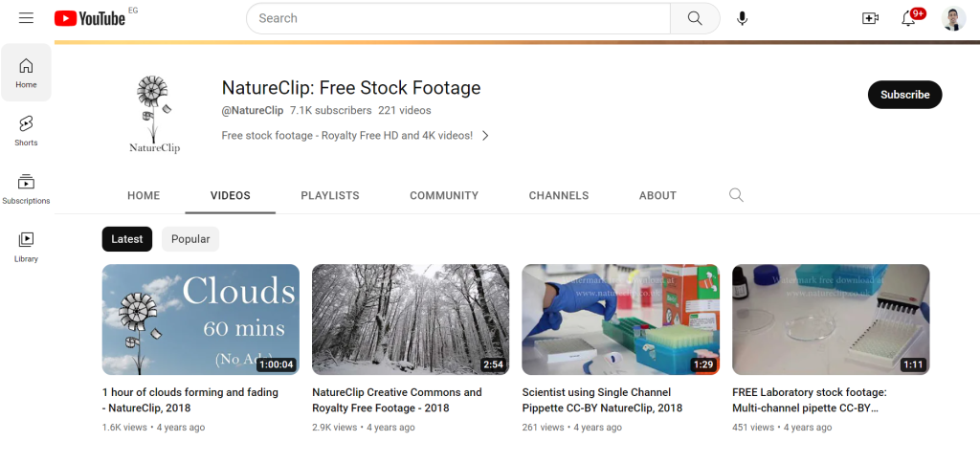This screenshot has height=463, width=980.
Task: Expand channel description chevron
Action: click(x=485, y=136)
